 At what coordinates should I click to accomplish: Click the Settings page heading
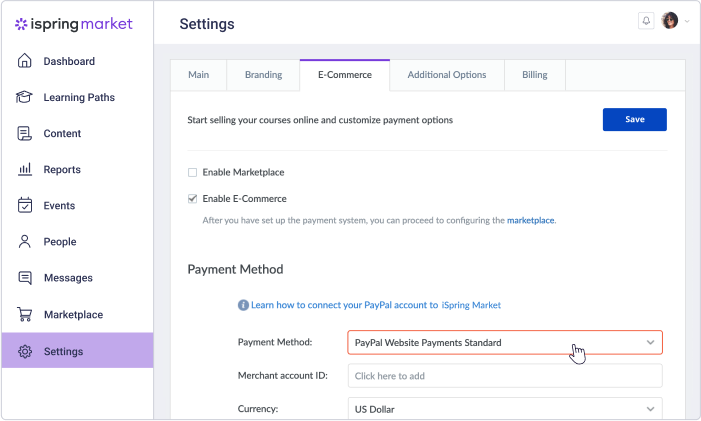tap(207, 24)
